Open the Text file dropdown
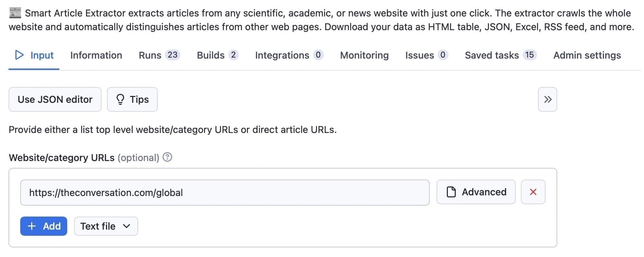The image size is (644, 257). 105,226
